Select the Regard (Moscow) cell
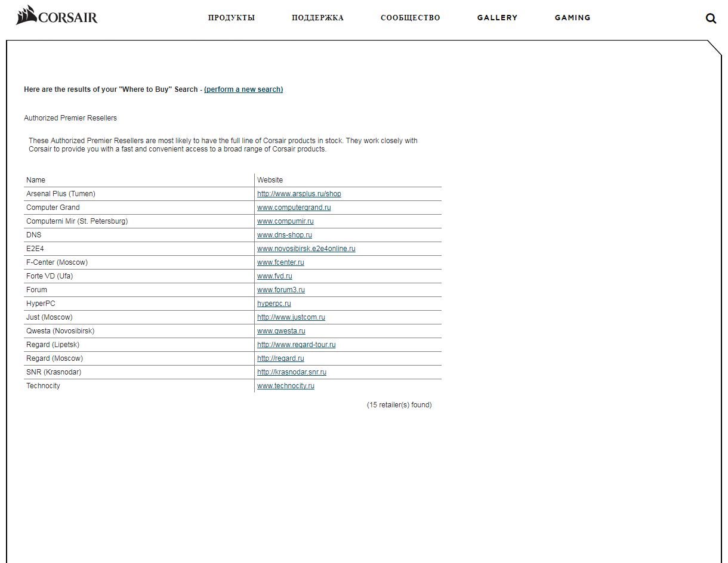 [139, 358]
